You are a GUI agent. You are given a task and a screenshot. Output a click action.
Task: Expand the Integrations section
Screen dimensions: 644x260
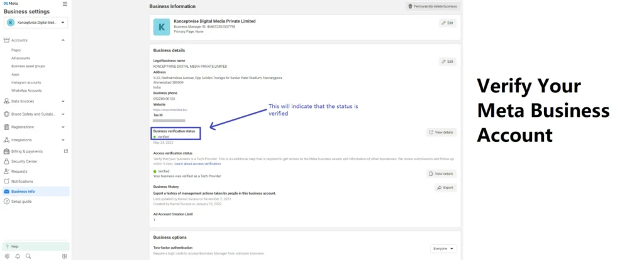tap(63, 140)
